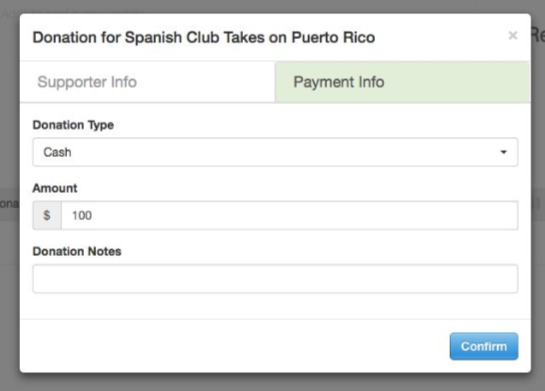
Task: Open the Donation Type dropdown
Action: [x=275, y=152]
